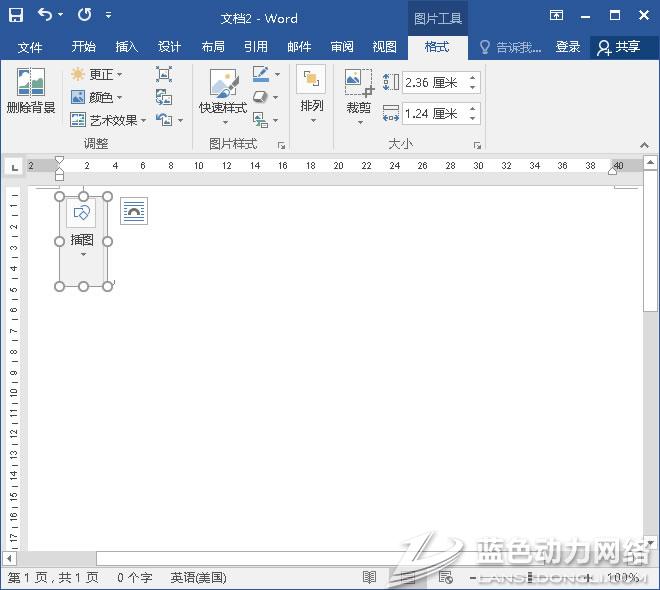This screenshot has height=590, width=660.
Task: Switch to Web Layout view in status bar
Action: pos(445,578)
